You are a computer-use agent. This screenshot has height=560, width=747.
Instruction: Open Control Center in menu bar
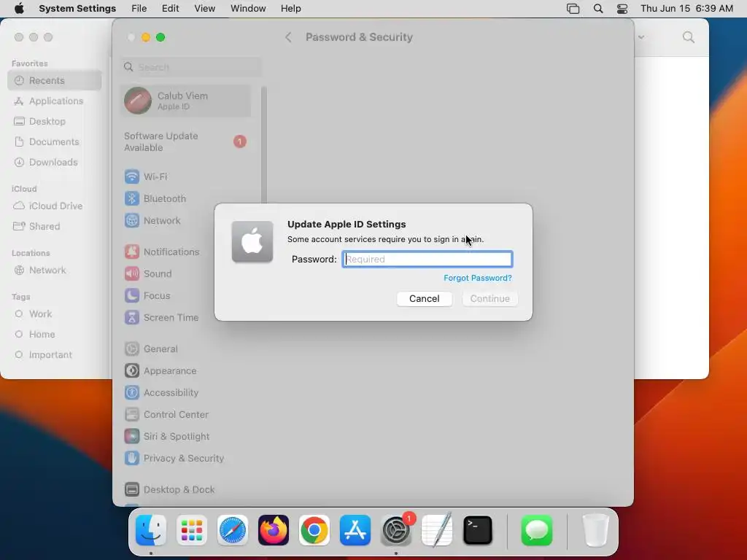pos(622,9)
